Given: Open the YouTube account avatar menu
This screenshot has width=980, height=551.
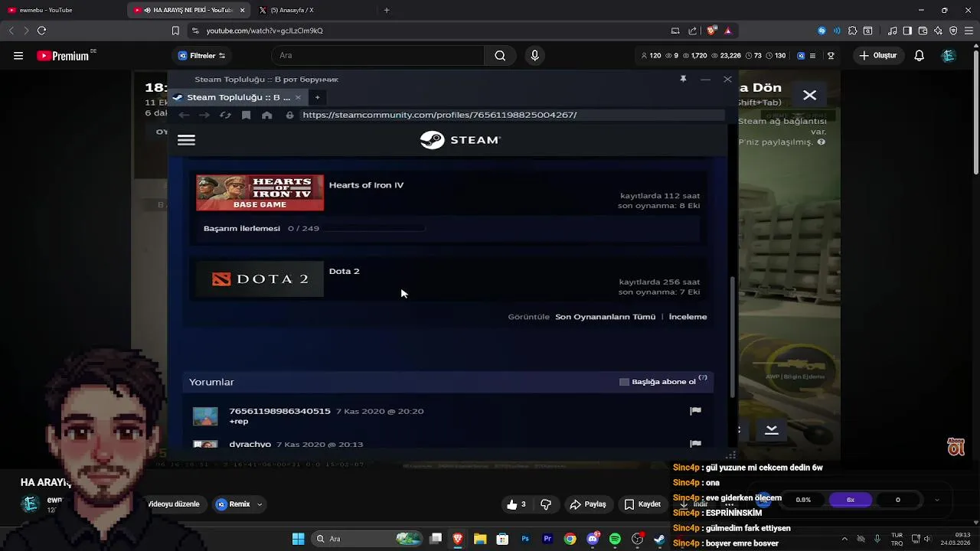Looking at the screenshot, I should 949,56.
